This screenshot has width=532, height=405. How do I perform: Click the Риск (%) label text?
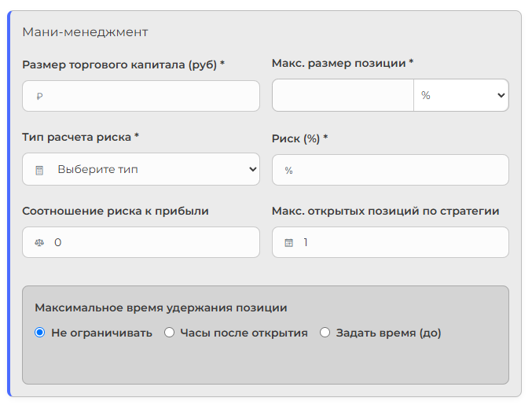(x=299, y=138)
